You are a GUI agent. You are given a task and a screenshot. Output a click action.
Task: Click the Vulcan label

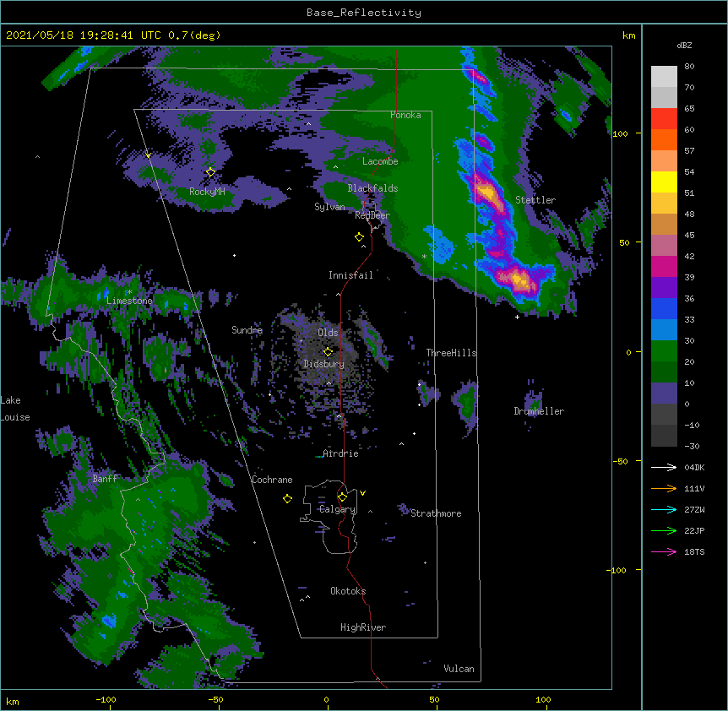459,669
